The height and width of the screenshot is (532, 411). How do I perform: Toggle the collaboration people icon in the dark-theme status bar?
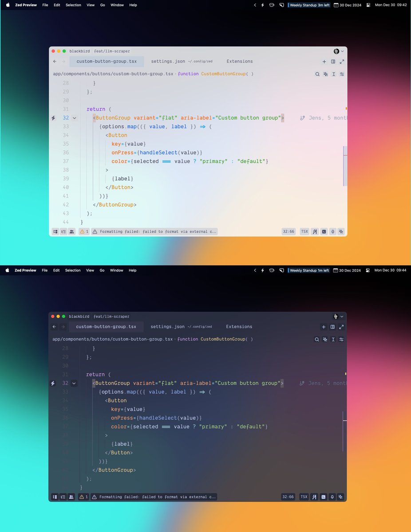coord(71,497)
